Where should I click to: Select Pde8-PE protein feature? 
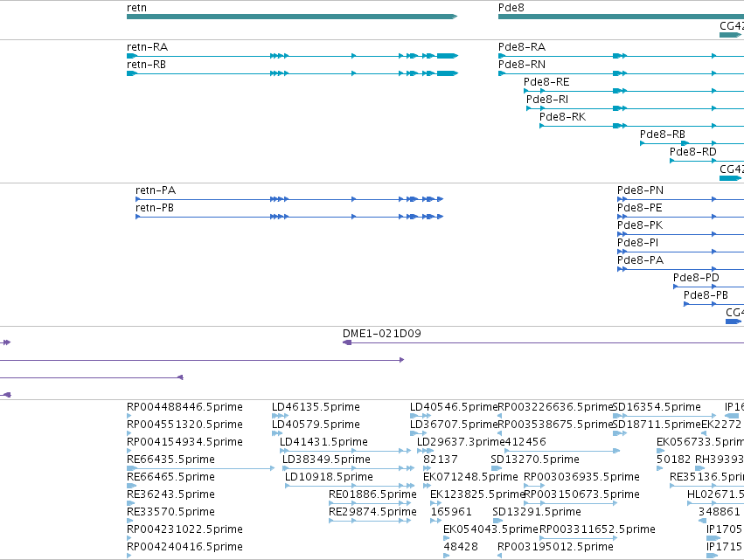[x=680, y=217]
